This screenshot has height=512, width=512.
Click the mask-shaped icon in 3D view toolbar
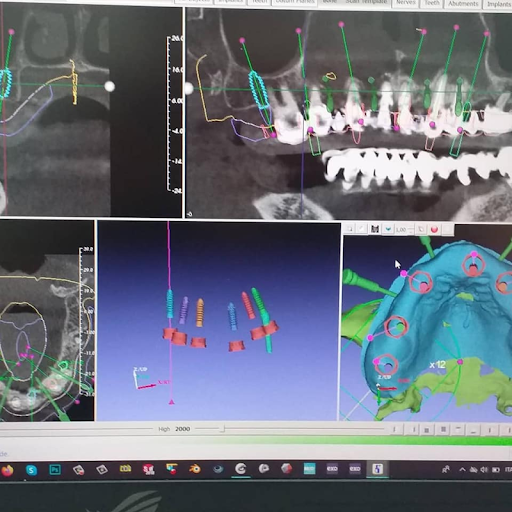click(375, 229)
